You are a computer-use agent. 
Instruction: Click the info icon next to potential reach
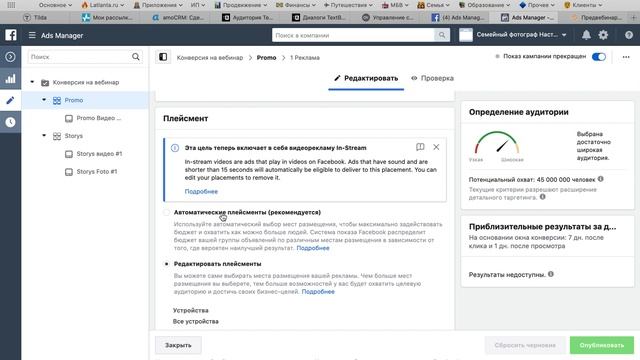pyautogui.click(x=600, y=179)
